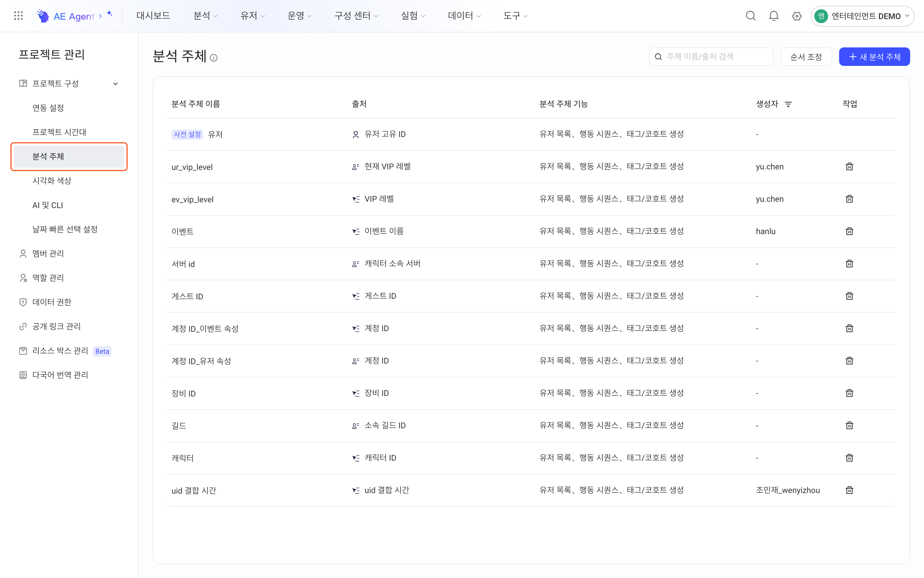Viewport: 924px width, 578px height.
Task: Open the 분석 dropdown menu
Action: click(x=205, y=16)
